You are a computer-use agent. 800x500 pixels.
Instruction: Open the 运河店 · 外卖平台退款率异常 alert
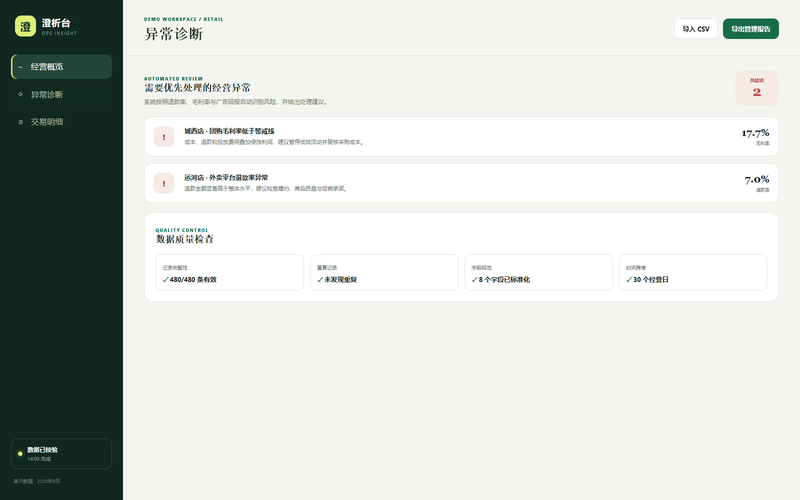click(x=461, y=183)
